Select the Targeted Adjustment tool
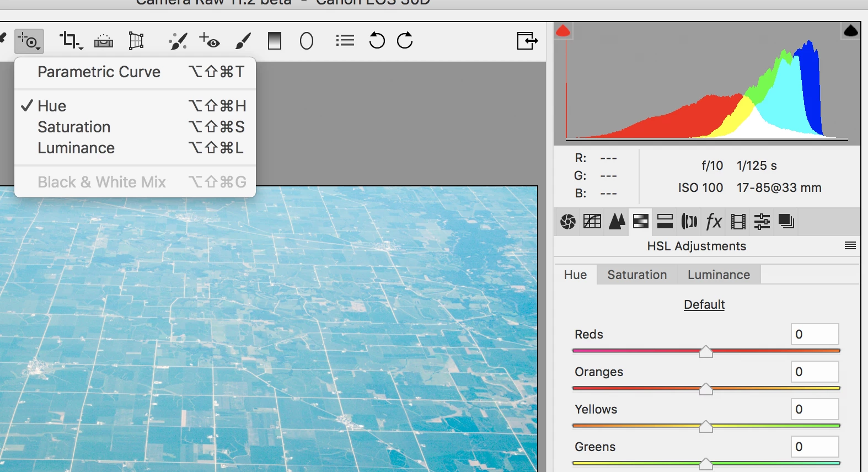This screenshot has height=472, width=868. point(29,41)
